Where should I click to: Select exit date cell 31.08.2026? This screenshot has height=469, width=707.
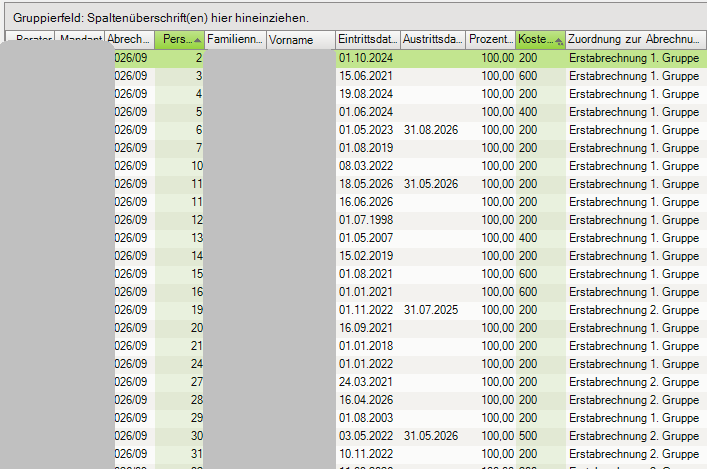click(431, 130)
